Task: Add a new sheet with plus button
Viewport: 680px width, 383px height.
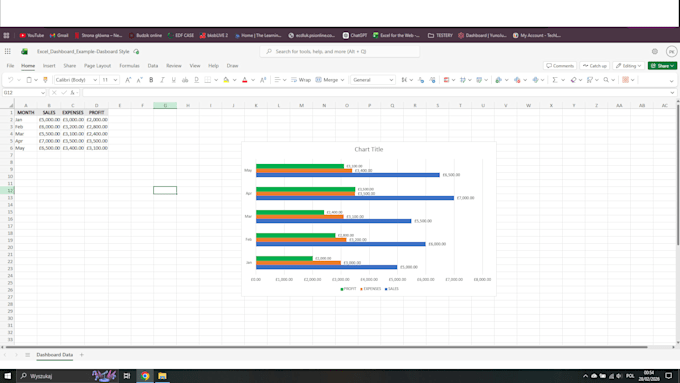Action: coord(82,355)
